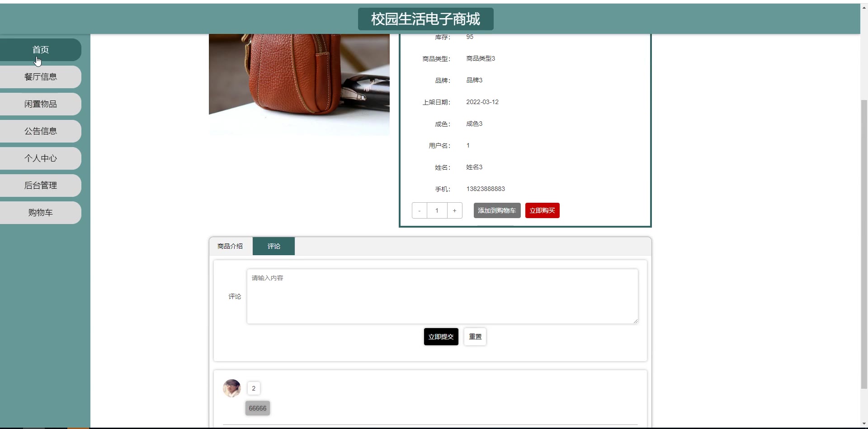Viewport: 868px width, 429px height.
Task: Open the 首页 sidebar item
Action: tap(41, 50)
